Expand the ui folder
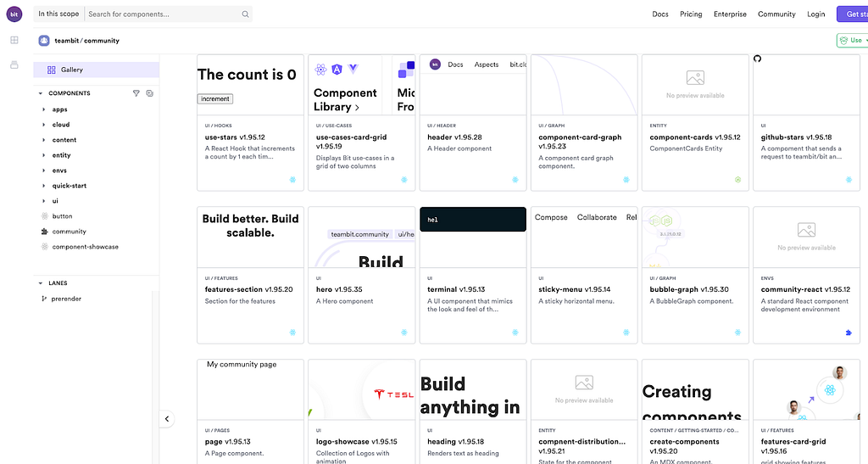This screenshot has width=868, height=464. click(44, 201)
